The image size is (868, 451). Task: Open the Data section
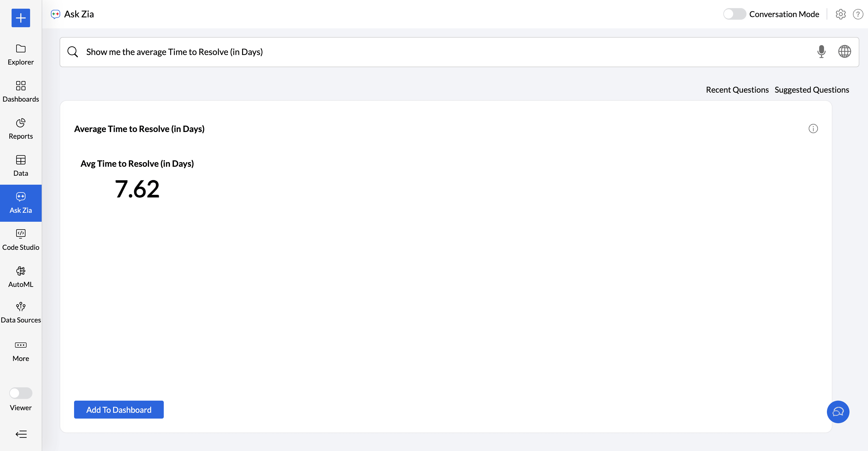(x=21, y=165)
